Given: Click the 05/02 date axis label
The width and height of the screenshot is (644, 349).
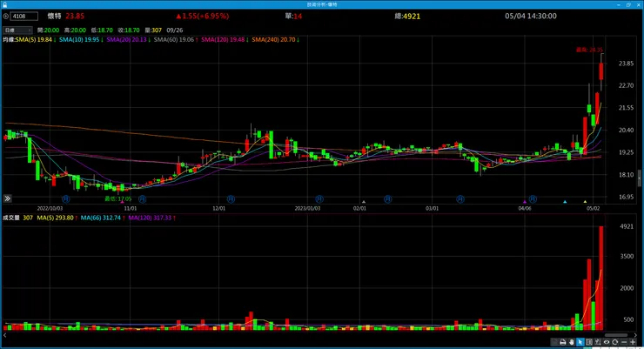Looking at the screenshot, I should [x=593, y=209].
